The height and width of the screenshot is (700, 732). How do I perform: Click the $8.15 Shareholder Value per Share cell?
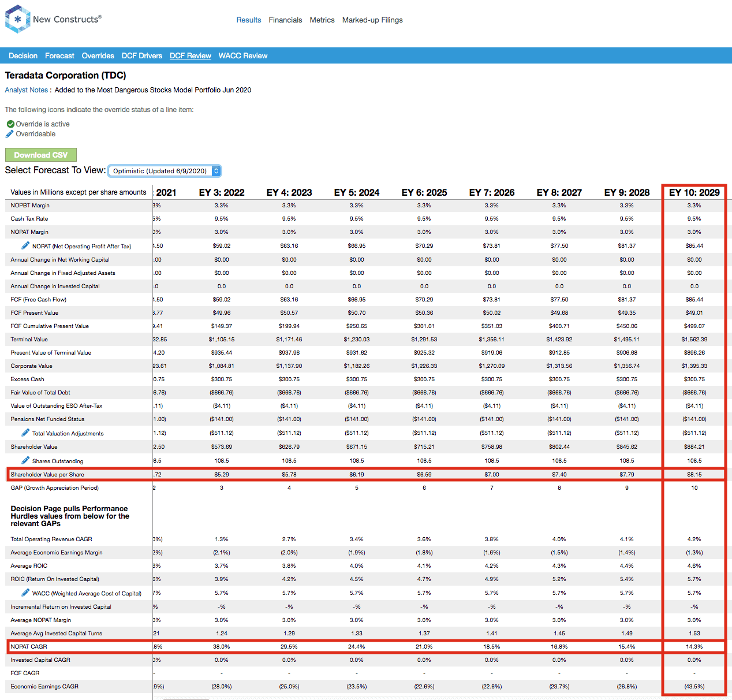point(694,475)
